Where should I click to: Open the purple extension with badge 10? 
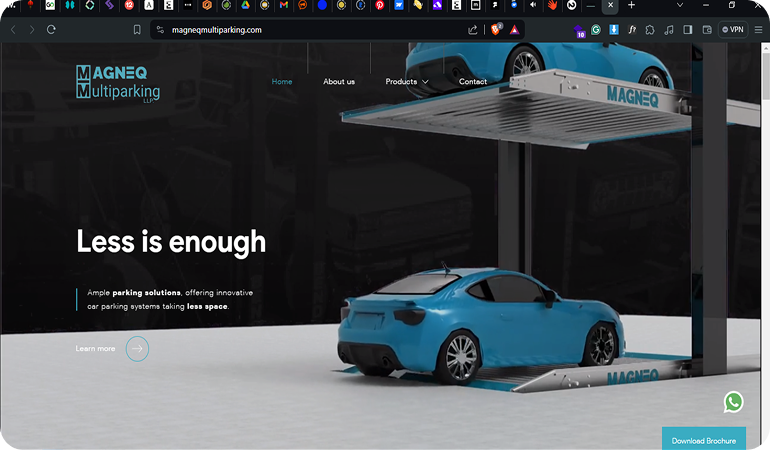pos(579,31)
